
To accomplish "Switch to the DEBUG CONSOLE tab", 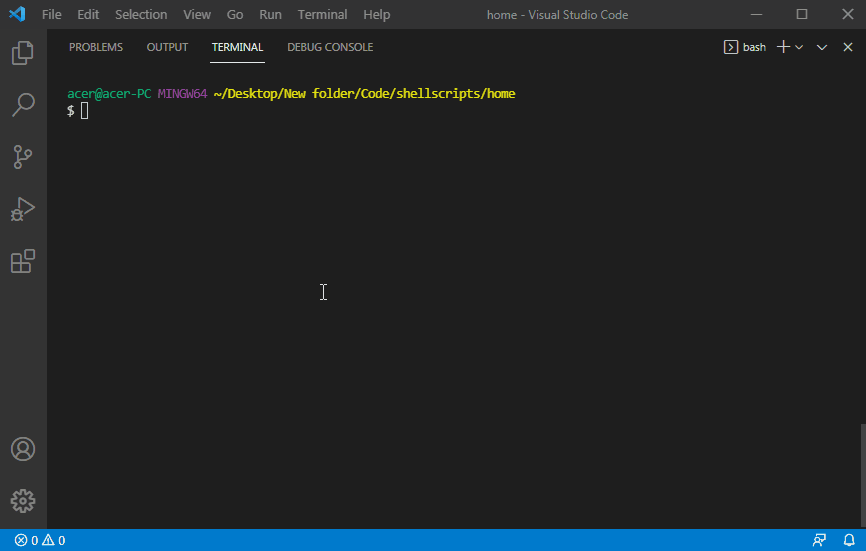I will pyautogui.click(x=330, y=47).
